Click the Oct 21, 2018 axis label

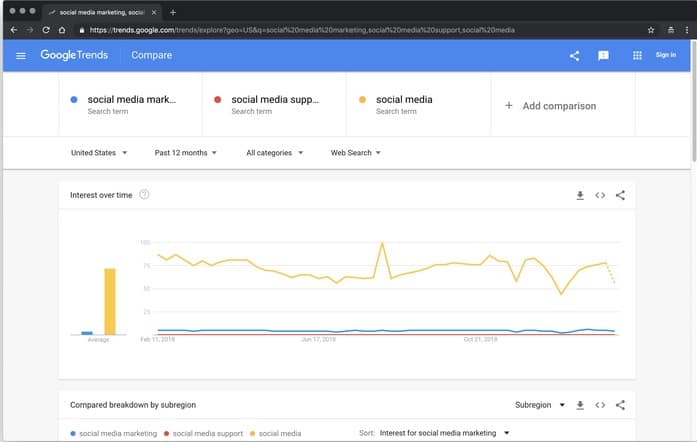click(480, 339)
